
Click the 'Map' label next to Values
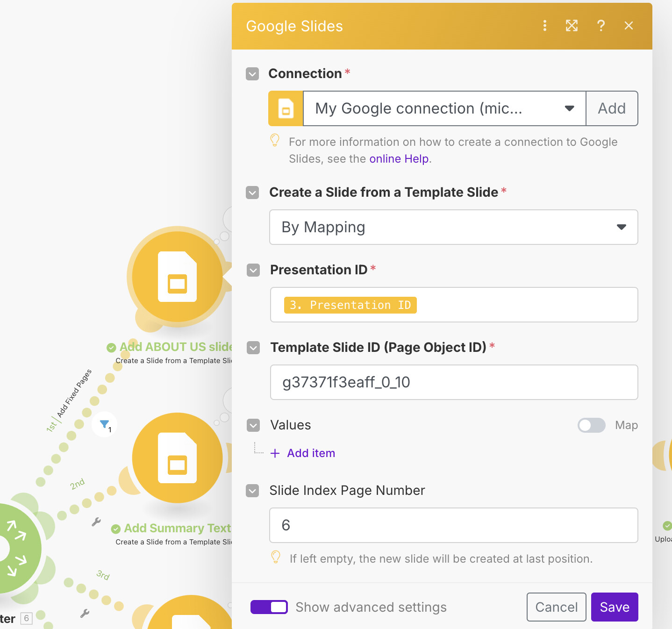pos(626,425)
